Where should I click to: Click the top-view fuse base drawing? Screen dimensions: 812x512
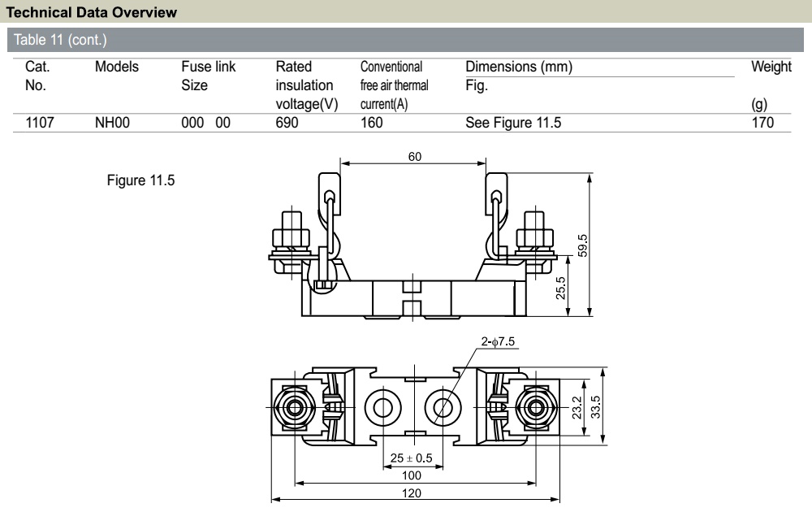(415, 407)
